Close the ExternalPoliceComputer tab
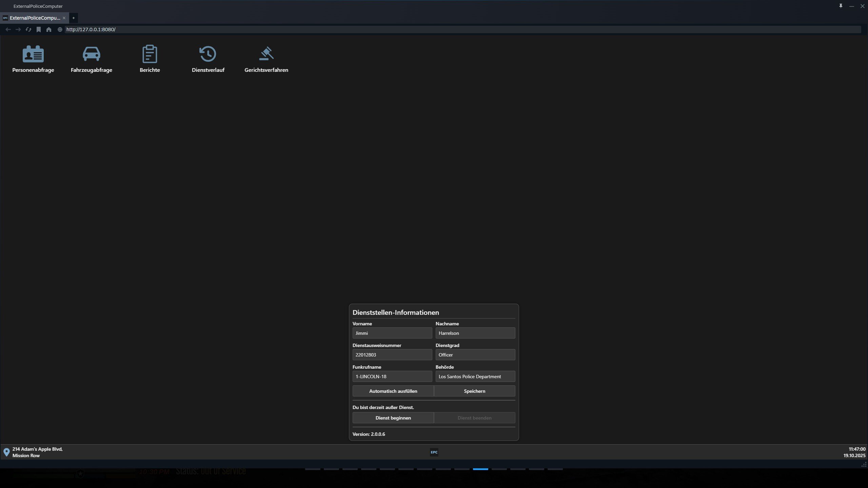 pyautogui.click(x=64, y=18)
